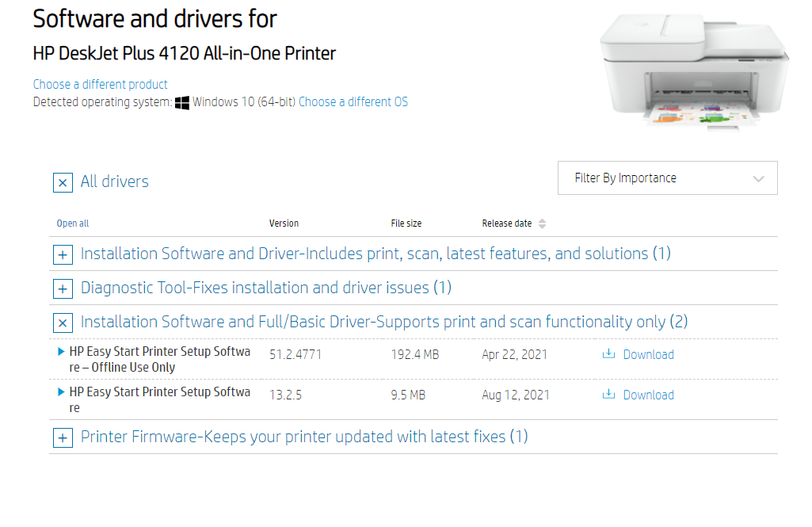This screenshot has width=812, height=527.
Task: Expand Installation Software and Driver-Includes print section
Action: [63, 254]
